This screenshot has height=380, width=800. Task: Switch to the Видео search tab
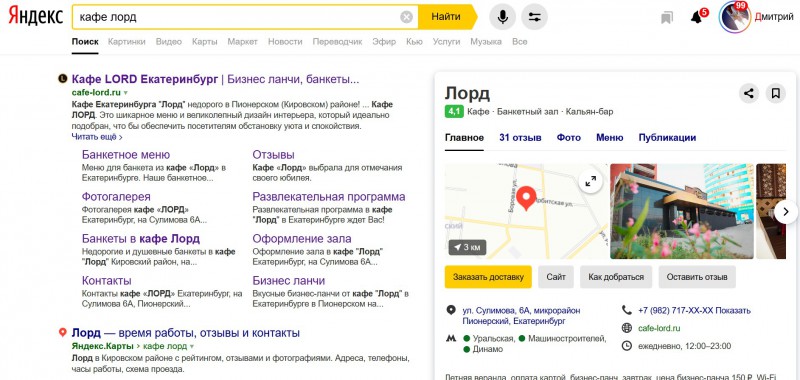click(169, 42)
